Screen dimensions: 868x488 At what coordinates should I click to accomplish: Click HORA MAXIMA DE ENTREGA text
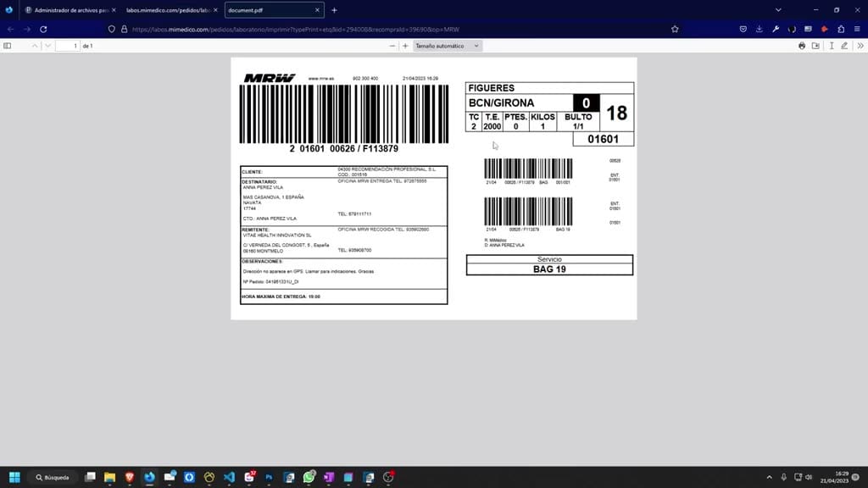pos(281,297)
